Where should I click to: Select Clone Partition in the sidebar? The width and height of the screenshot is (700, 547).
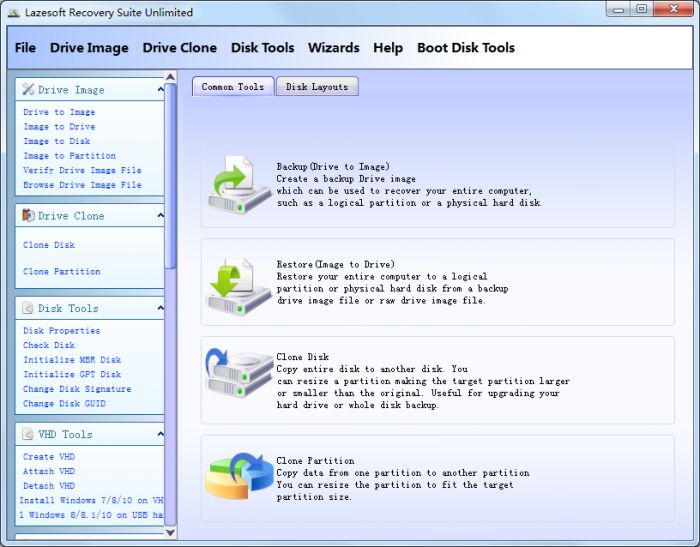62,271
